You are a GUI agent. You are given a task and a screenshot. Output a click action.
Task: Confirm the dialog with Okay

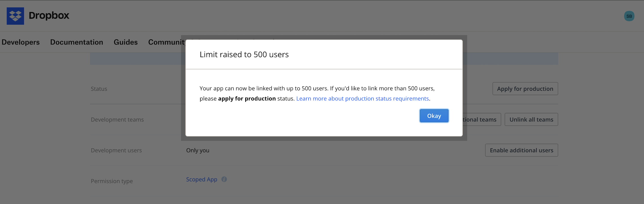pos(434,116)
